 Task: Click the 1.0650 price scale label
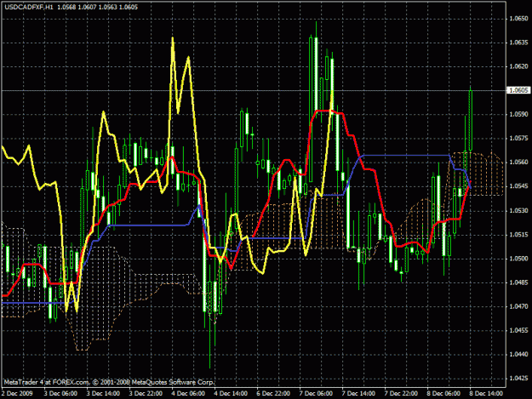point(518,19)
